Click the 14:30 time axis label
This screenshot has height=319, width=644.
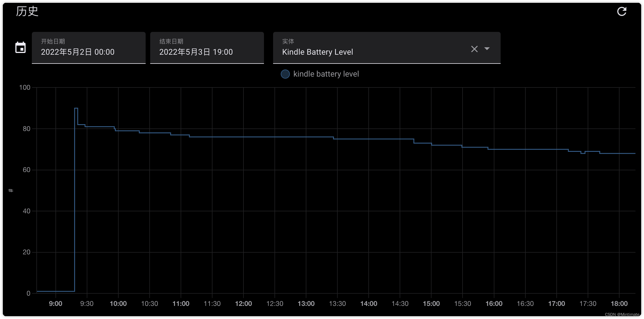pyautogui.click(x=400, y=304)
